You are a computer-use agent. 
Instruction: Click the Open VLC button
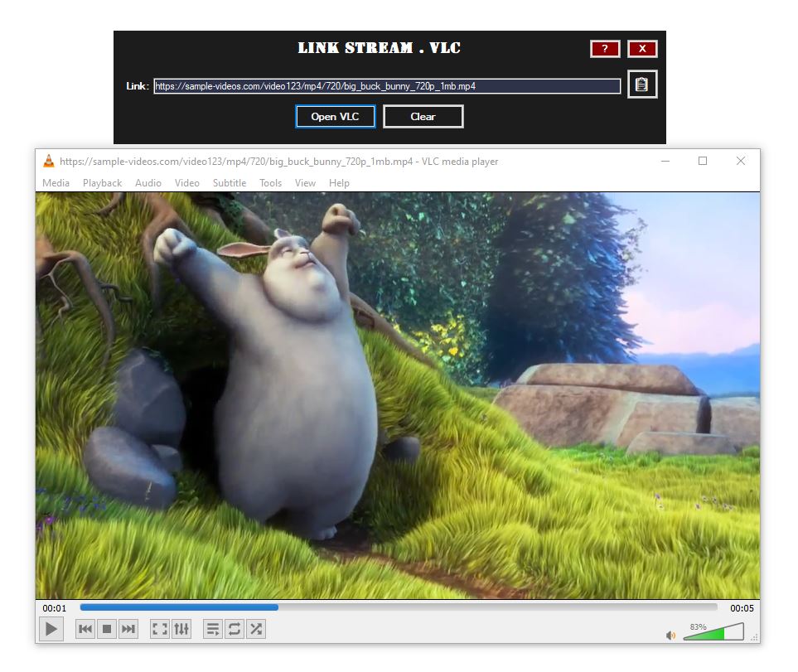coord(336,117)
